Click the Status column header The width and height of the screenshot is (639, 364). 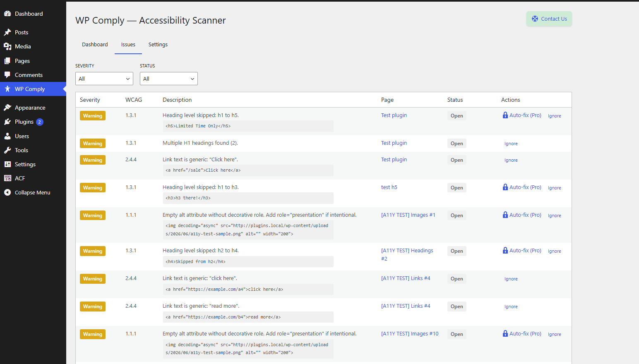pyautogui.click(x=455, y=100)
